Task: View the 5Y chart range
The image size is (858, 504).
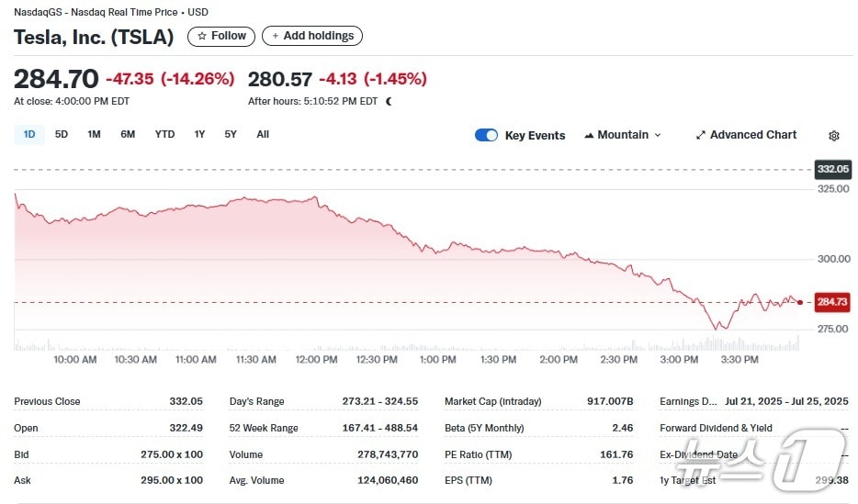Action: pos(231,134)
